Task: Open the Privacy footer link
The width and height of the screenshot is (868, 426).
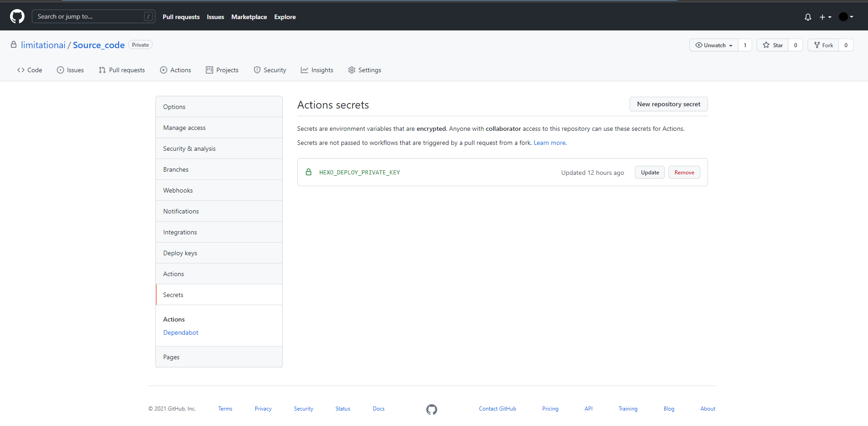Action: [263, 409]
